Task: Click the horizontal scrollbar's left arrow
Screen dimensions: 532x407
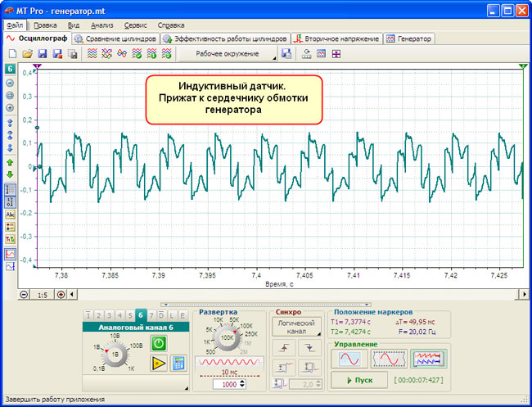Action: click(73, 294)
